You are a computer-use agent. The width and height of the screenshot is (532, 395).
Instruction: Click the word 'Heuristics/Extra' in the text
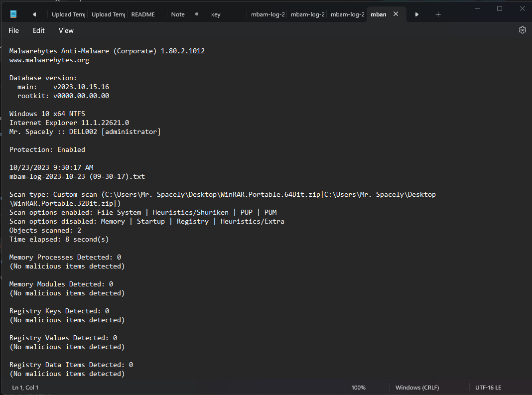[253, 221]
